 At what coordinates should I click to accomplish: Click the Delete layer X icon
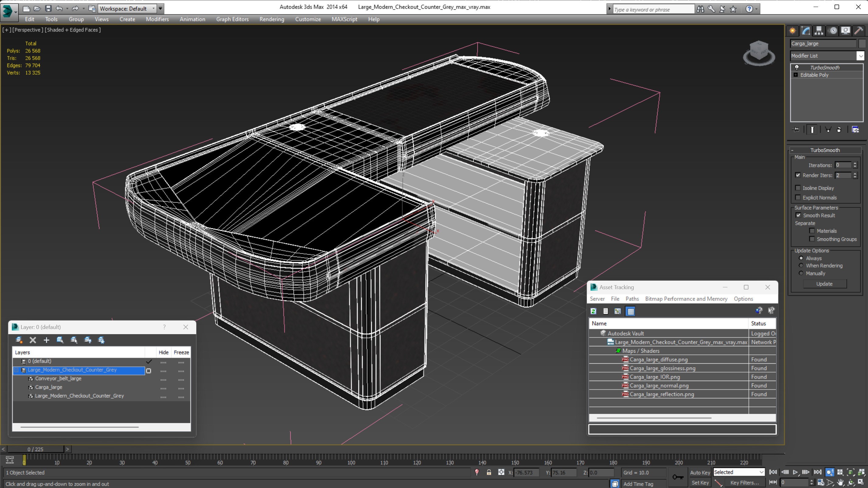pos(33,340)
